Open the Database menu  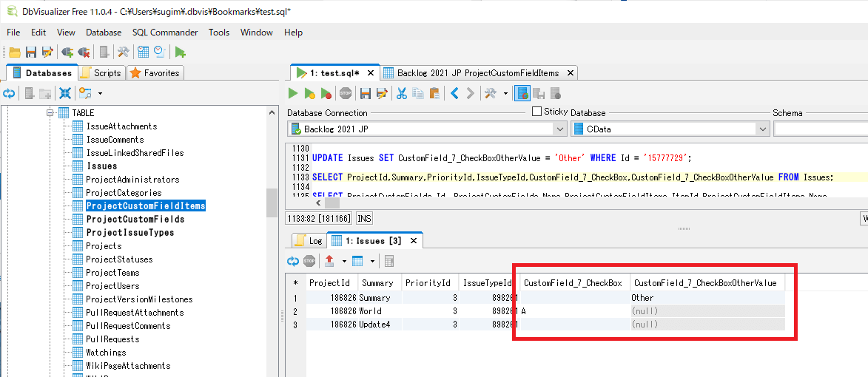pyautogui.click(x=104, y=32)
